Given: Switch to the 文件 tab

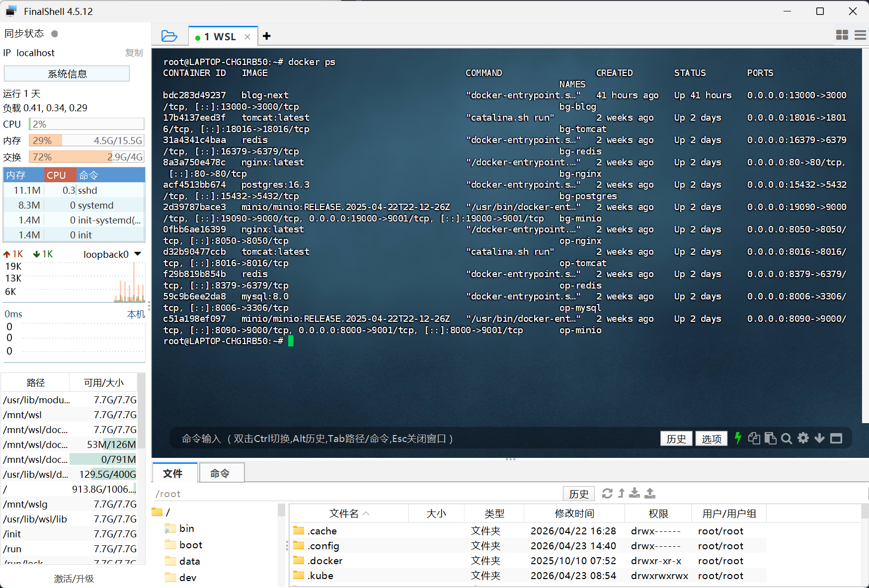Looking at the screenshot, I should click(x=175, y=473).
